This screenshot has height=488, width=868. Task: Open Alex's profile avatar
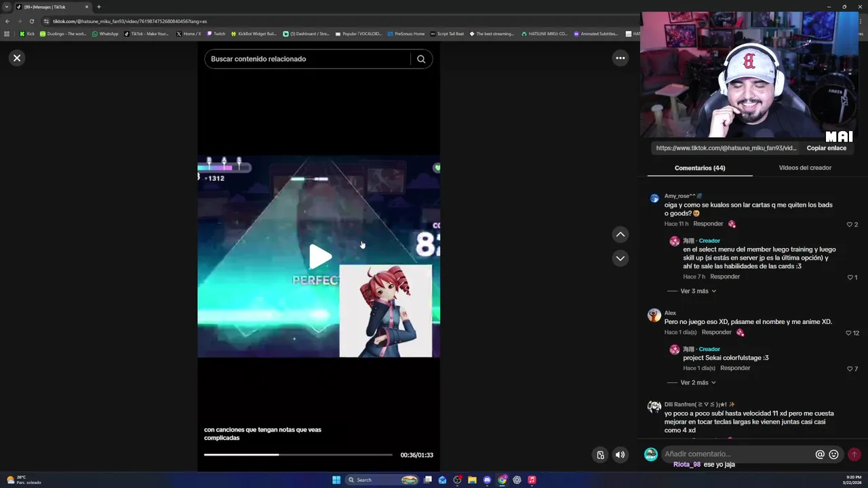coord(654,315)
